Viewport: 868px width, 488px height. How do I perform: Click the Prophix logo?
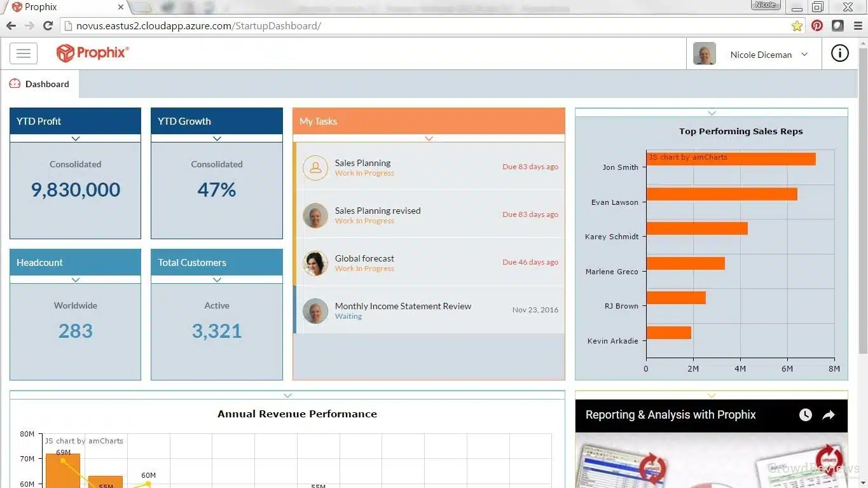pos(93,53)
